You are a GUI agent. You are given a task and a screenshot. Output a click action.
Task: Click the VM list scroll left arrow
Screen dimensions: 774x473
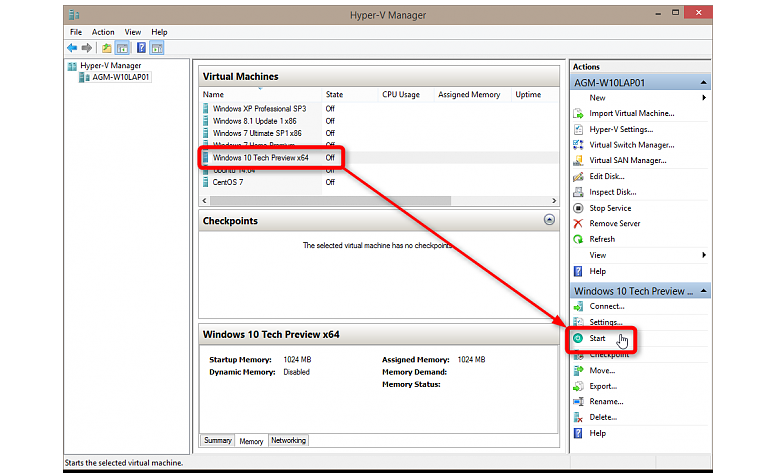204,200
